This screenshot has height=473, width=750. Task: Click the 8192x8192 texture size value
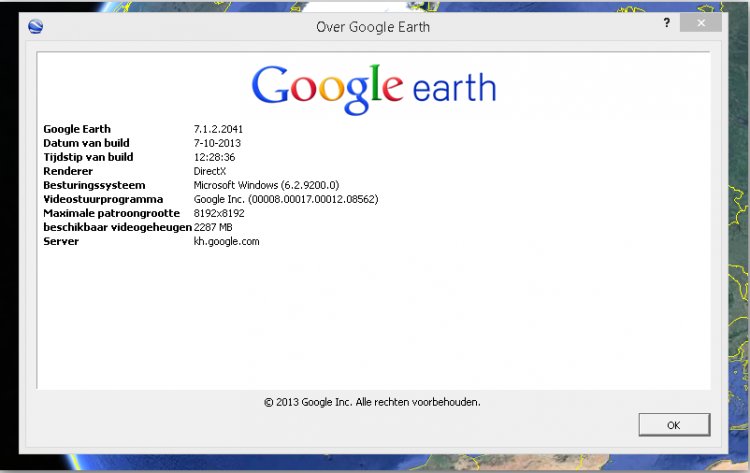coord(219,213)
